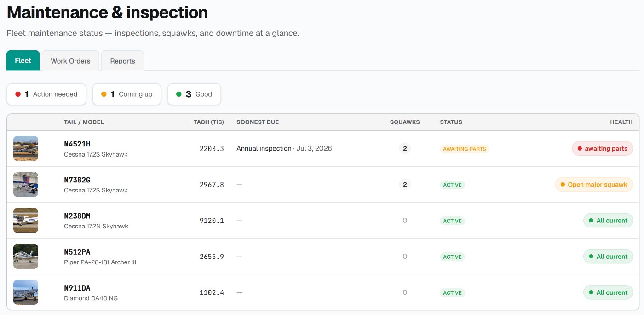Click the Awaiting Parts status tag
This screenshot has height=315, width=644.
[465, 149]
